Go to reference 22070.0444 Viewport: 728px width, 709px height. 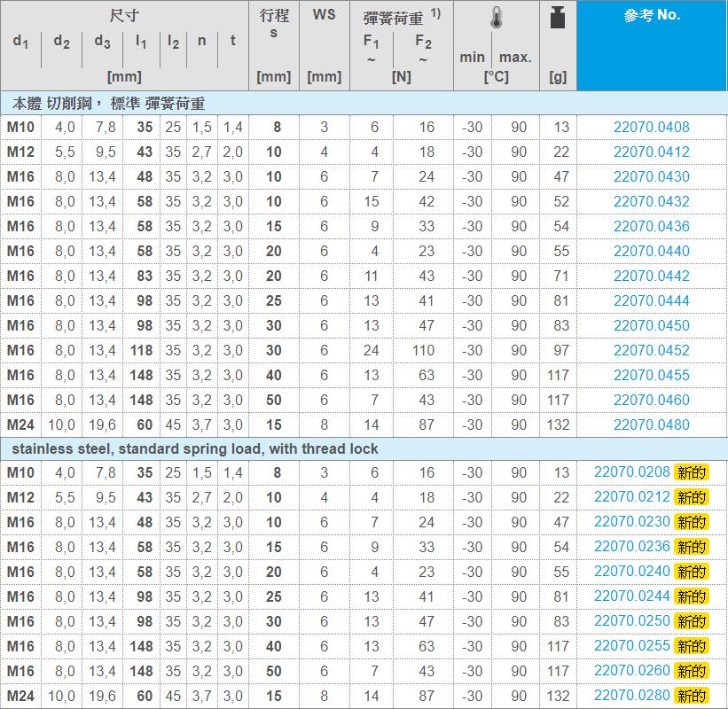(x=651, y=300)
